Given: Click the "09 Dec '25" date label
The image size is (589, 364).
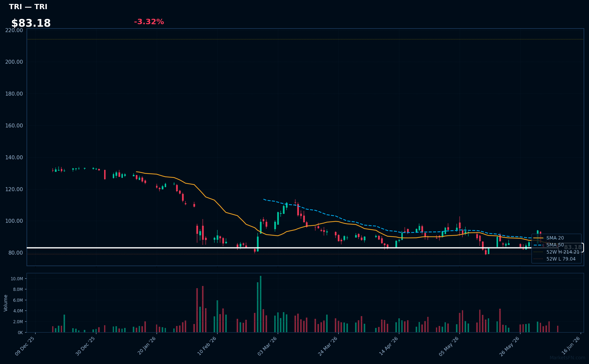Looking at the screenshot, I should pyautogui.click(x=25, y=346).
